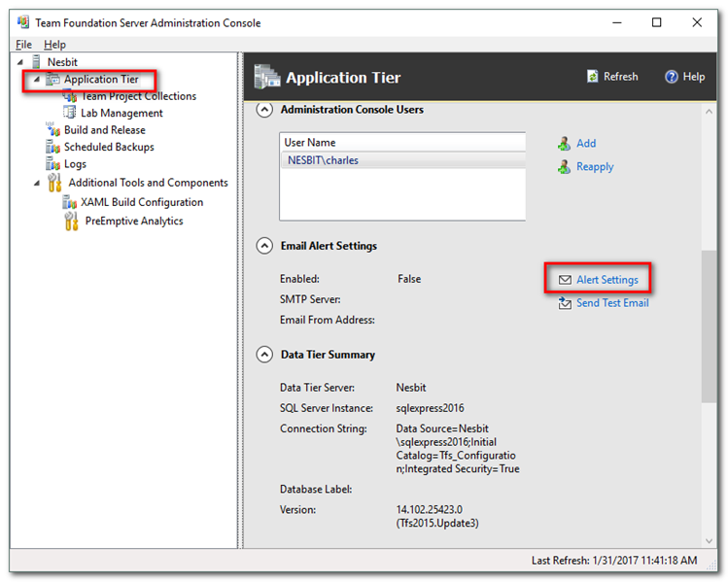
Task: Click the 14.102.25423.0 version value
Action: click(429, 509)
